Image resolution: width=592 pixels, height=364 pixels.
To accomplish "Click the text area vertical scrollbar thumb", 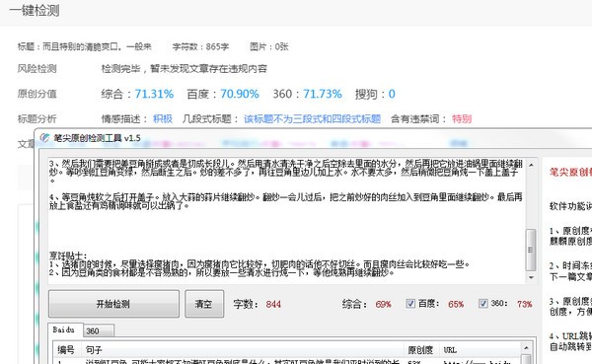I will [531, 250].
